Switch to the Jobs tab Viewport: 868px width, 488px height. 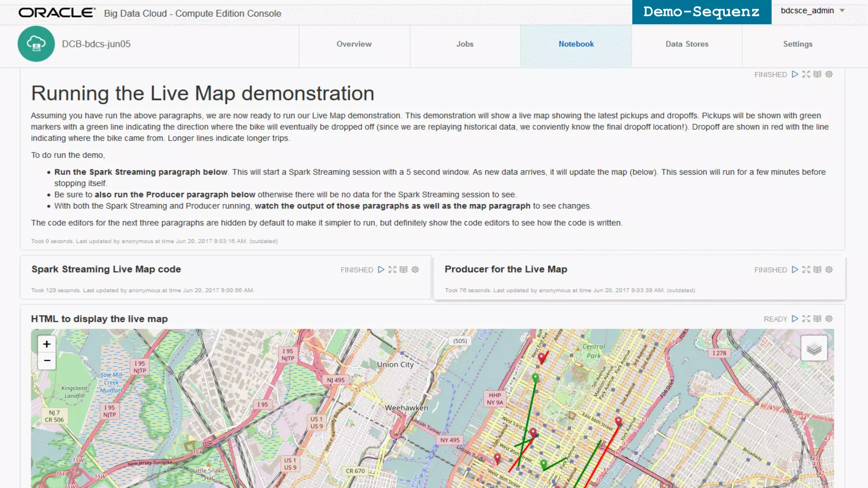465,44
